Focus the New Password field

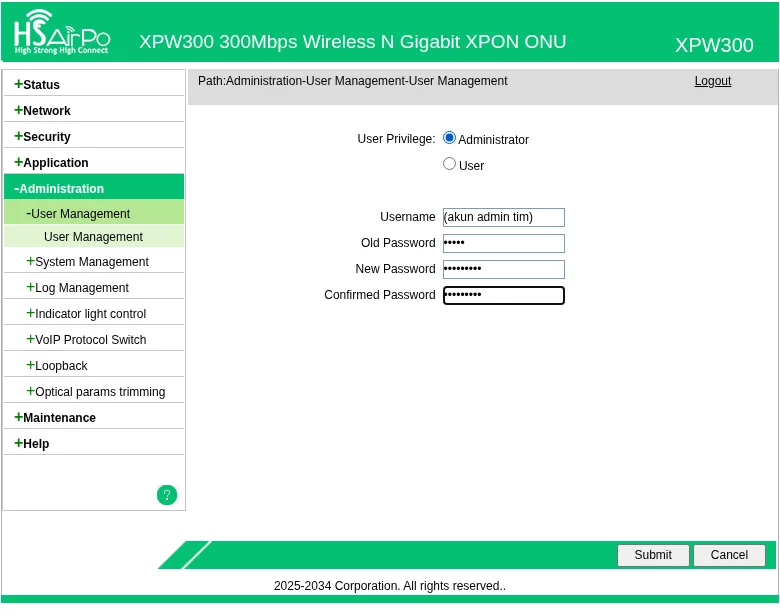(x=503, y=269)
